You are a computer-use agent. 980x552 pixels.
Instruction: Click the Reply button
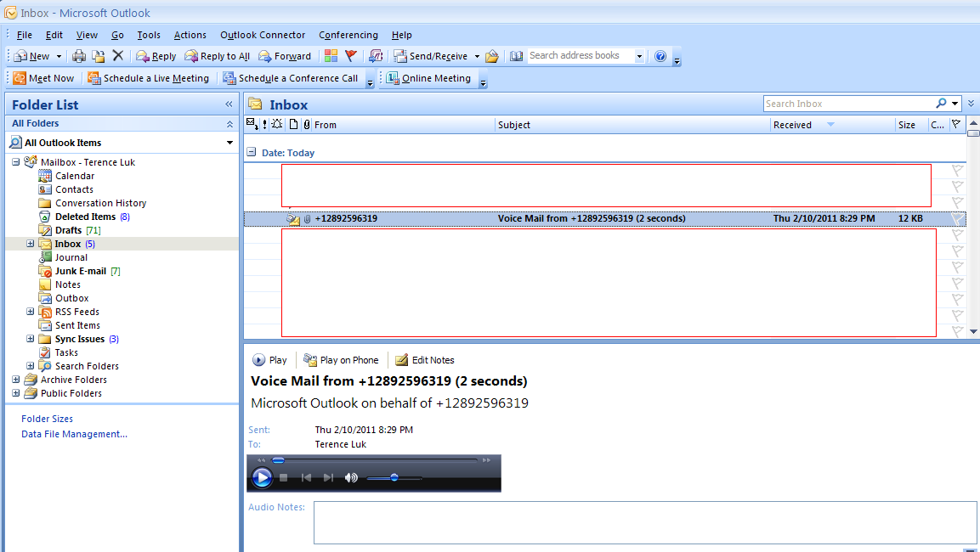click(156, 56)
